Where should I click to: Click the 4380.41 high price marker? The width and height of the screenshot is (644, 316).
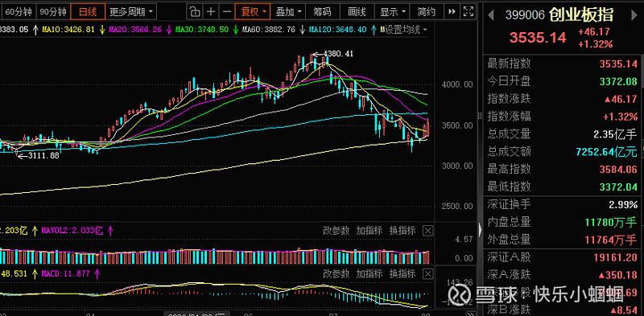point(338,54)
